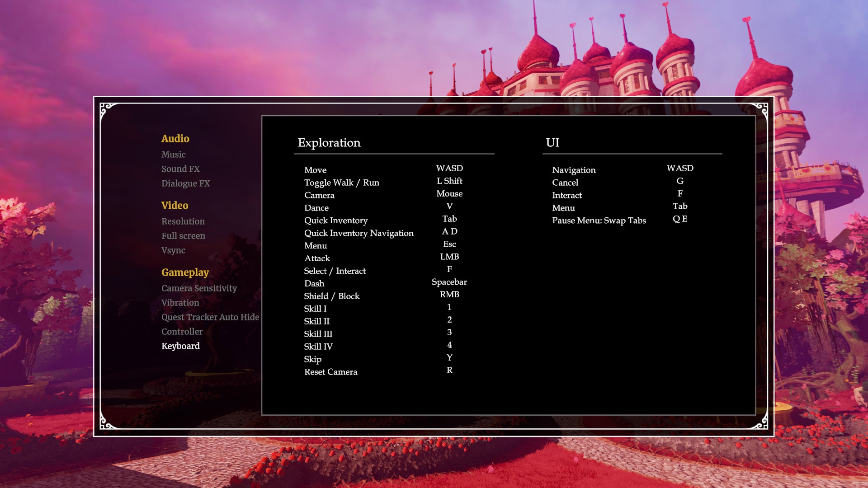Click the WASD value for Navigation
The height and width of the screenshot is (488, 868).
(680, 169)
